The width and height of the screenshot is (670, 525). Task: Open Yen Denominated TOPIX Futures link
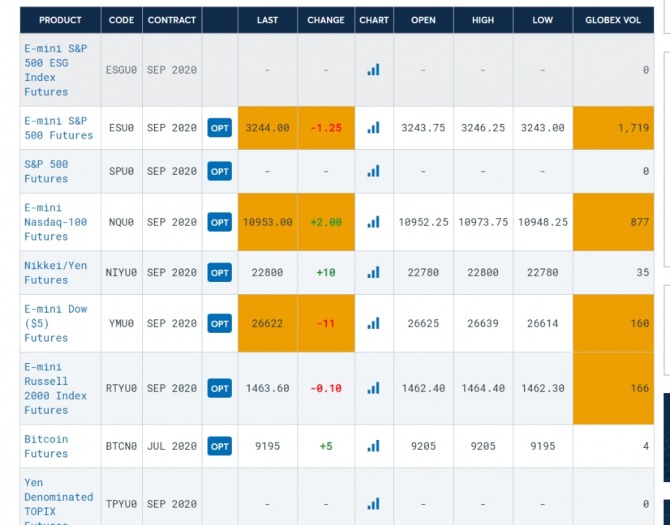point(59,503)
